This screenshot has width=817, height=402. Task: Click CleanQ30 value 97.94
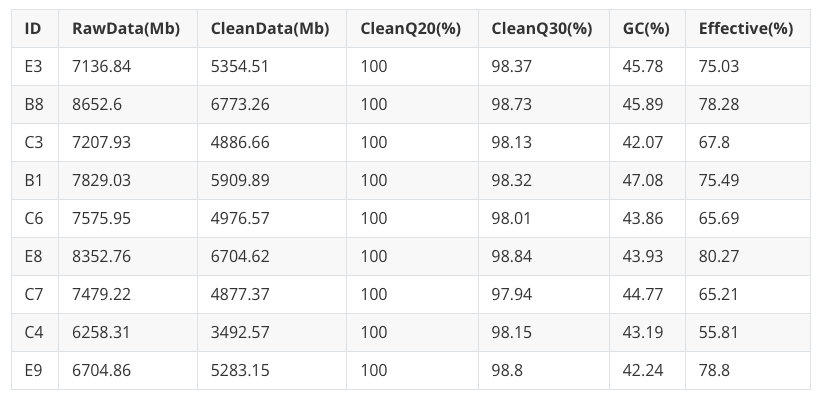point(515,294)
